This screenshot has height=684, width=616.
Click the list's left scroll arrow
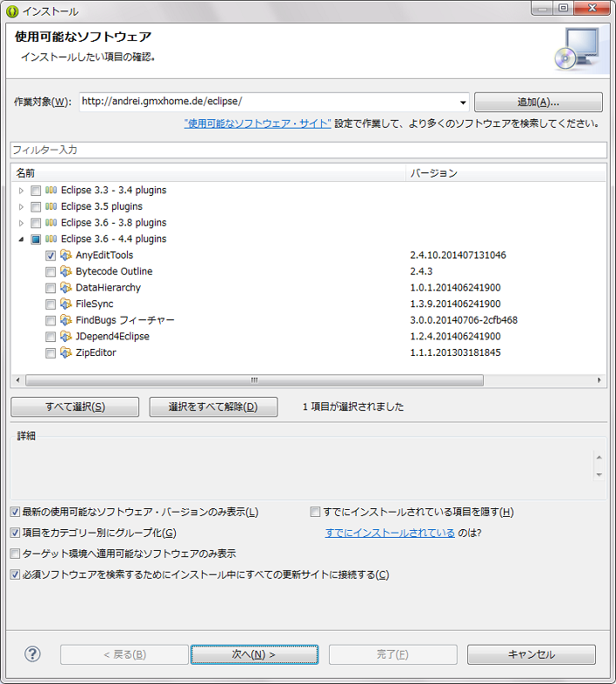pos(18,380)
